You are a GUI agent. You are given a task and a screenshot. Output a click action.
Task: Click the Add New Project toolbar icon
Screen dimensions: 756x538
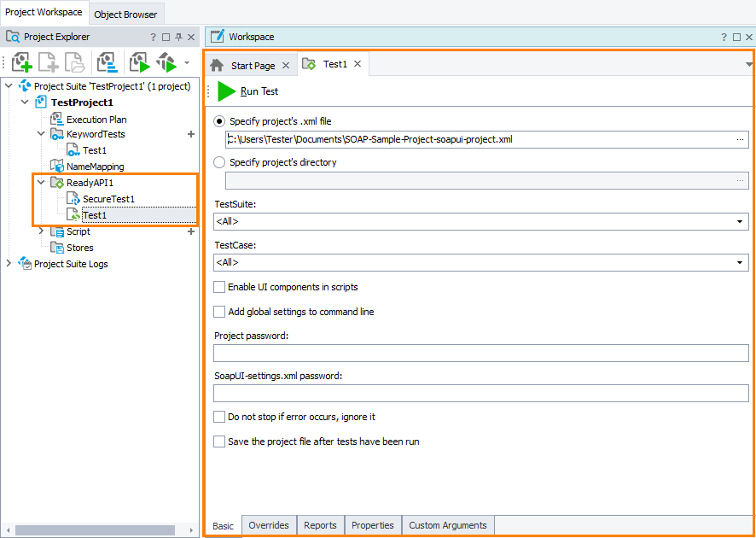point(21,61)
